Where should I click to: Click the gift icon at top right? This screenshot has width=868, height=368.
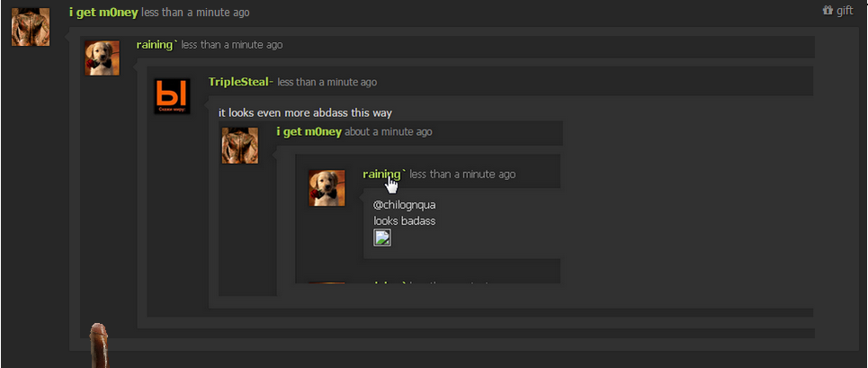[828, 10]
